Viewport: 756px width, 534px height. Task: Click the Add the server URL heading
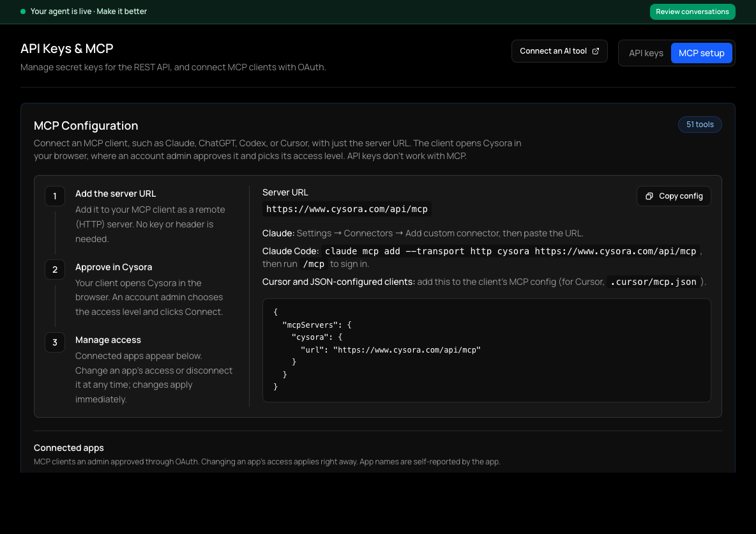116,194
